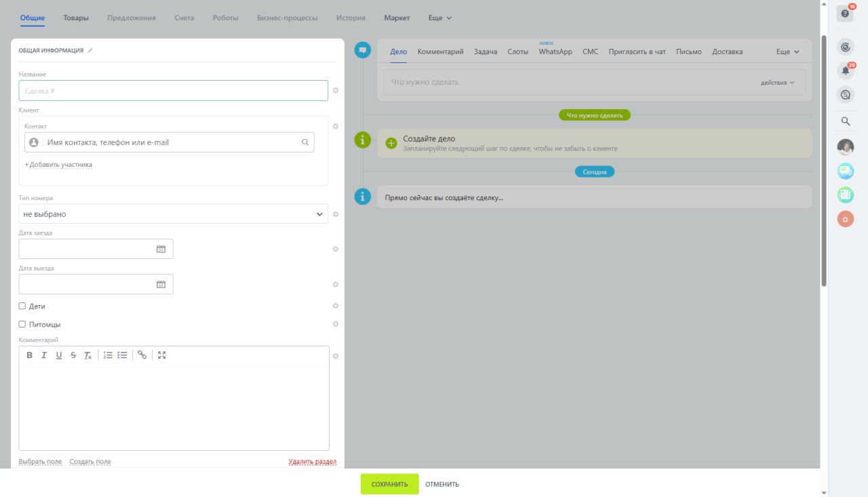
Task: Open the Тип номера dropdown
Action: [174, 214]
